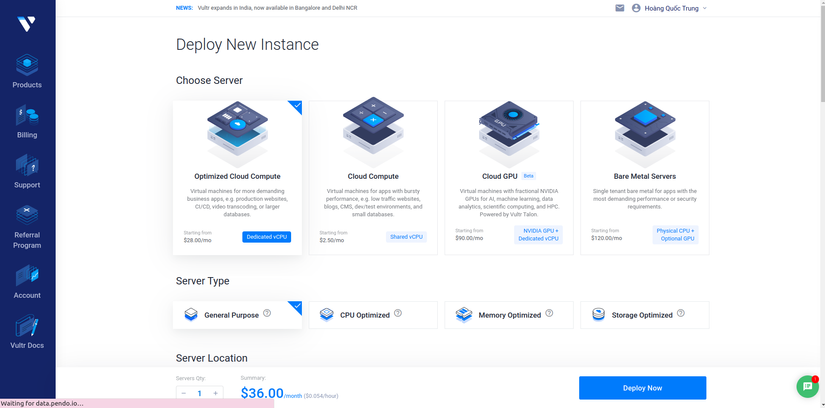
Task: Select the Bare Metal Servers card
Action: 645,178
